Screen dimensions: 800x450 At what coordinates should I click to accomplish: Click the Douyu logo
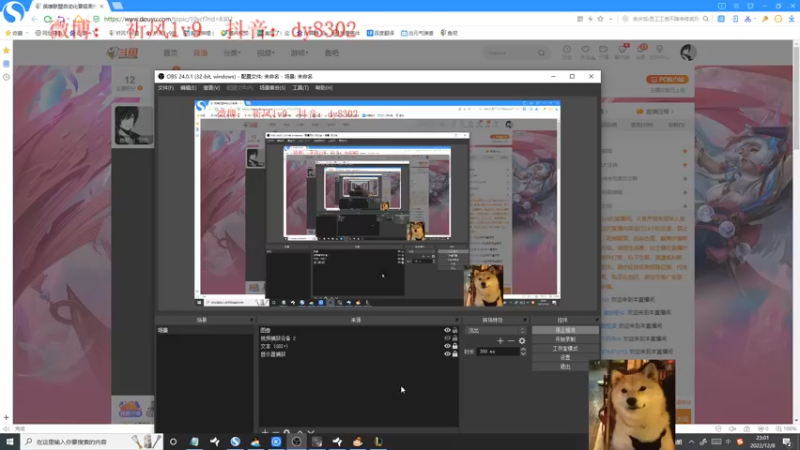point(122,53)
